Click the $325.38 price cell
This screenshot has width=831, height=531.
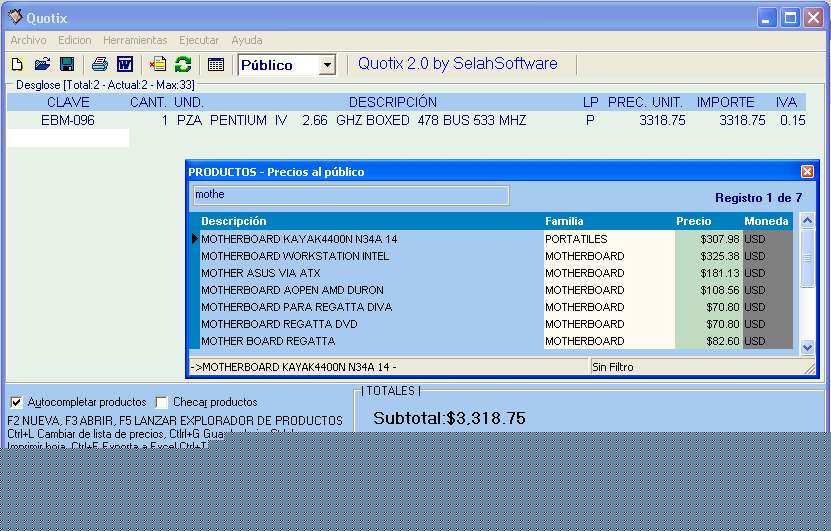pos(709,256)
